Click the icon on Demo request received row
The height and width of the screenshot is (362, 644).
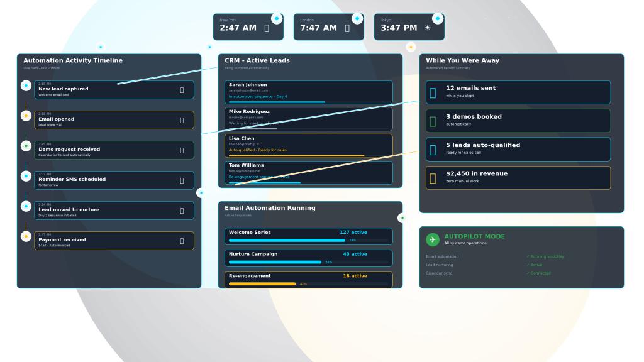pyautogui.click(x=182, y=150)
